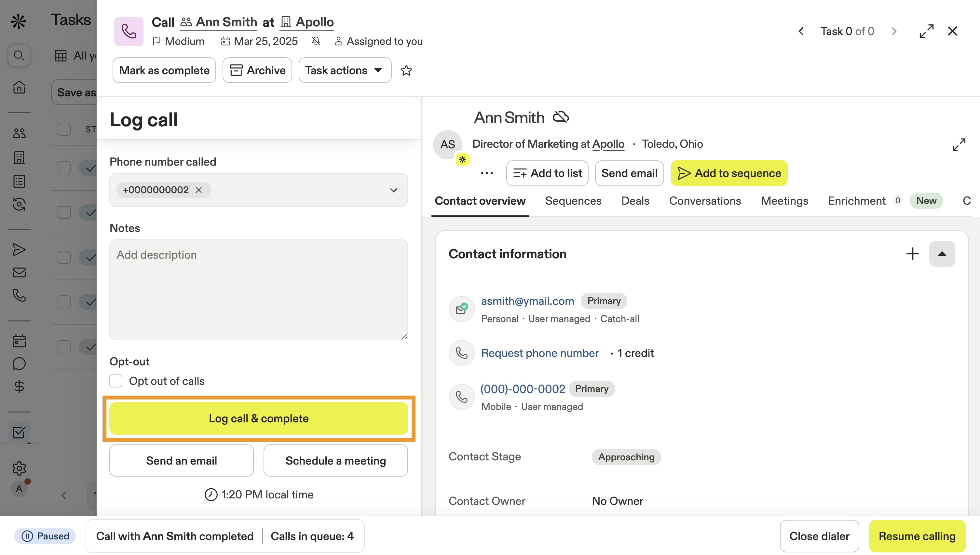980x555 pixels.
Task: Open the Calls phone icon in sidebar
Action: pos(19,295)
